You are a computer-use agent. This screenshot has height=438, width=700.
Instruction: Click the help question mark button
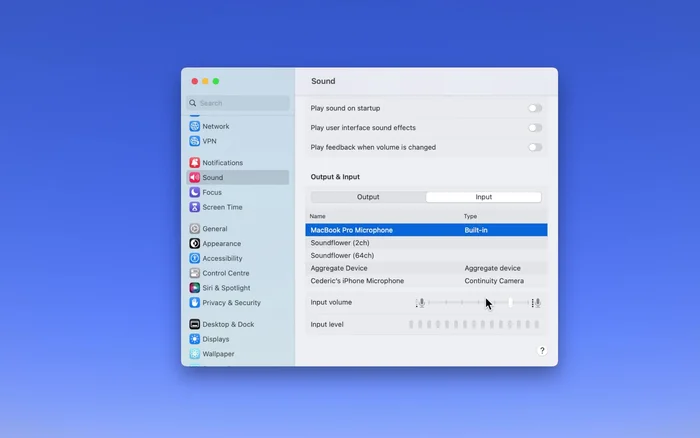point(542,351)
